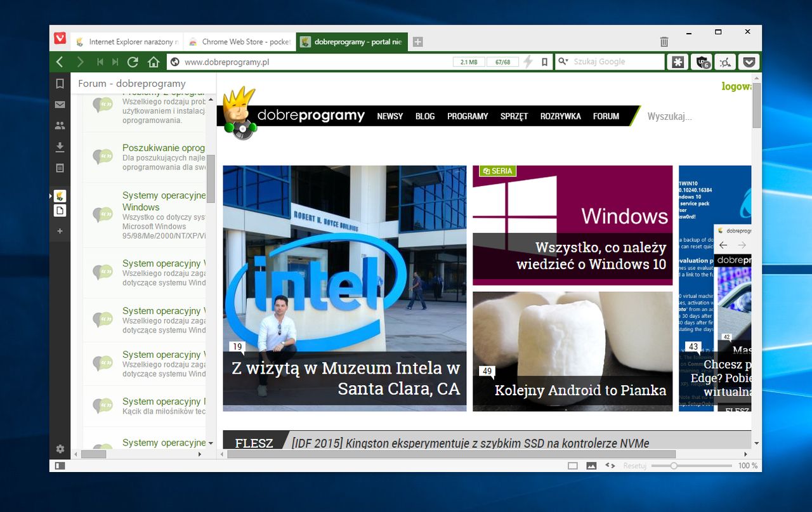Click the 67/68 load counter
Screen dimensions: 812x512
tap(502, 62)
